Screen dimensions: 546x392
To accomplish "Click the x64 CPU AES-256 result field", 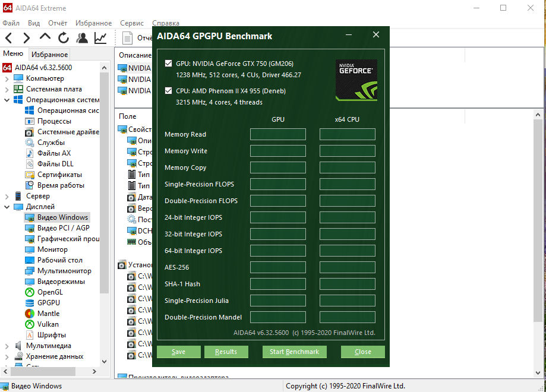I will coord(347,267).
